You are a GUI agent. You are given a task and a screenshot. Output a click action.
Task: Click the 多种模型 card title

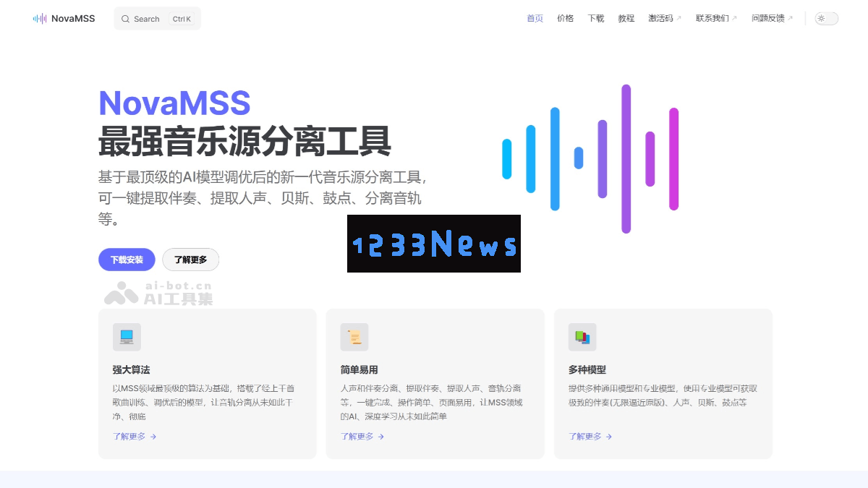coord(587,369)
